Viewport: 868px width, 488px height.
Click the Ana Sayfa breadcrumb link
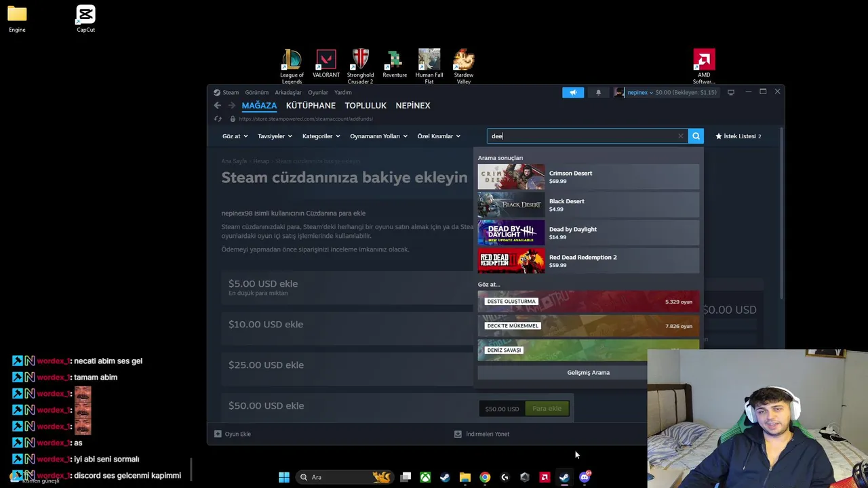coord(234,161)
